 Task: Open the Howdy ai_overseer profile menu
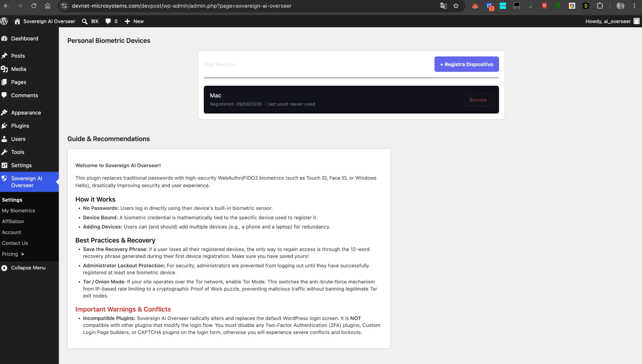pyautogui.click(x=612, y=21)
